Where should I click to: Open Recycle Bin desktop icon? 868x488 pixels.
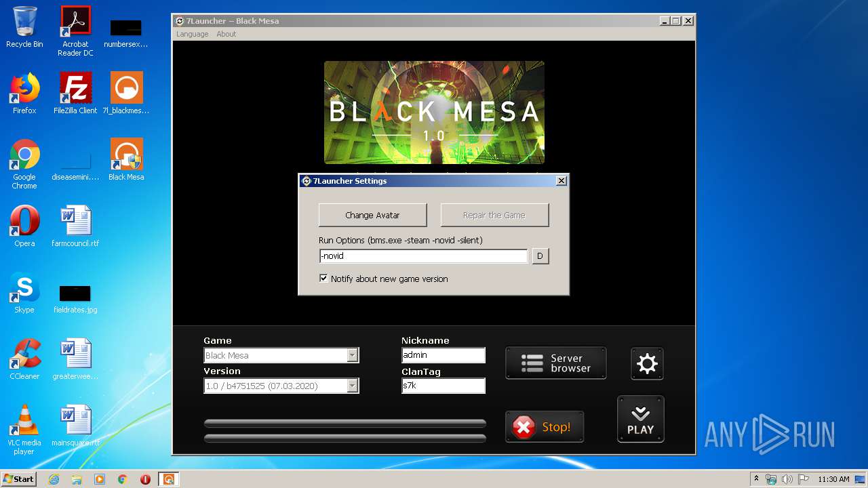coord(24,27)
